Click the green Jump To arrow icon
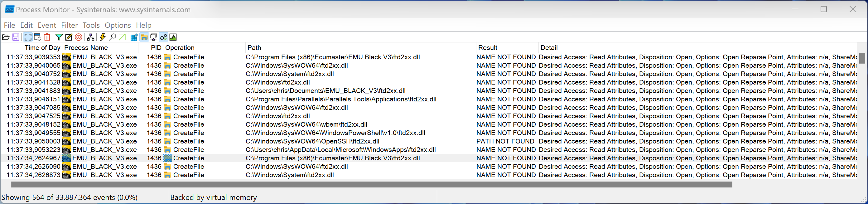Viewport: 868px width, 204px height. 122,37
